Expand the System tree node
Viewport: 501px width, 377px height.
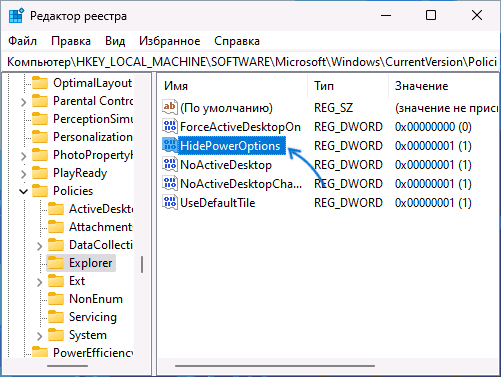(39, 336)
